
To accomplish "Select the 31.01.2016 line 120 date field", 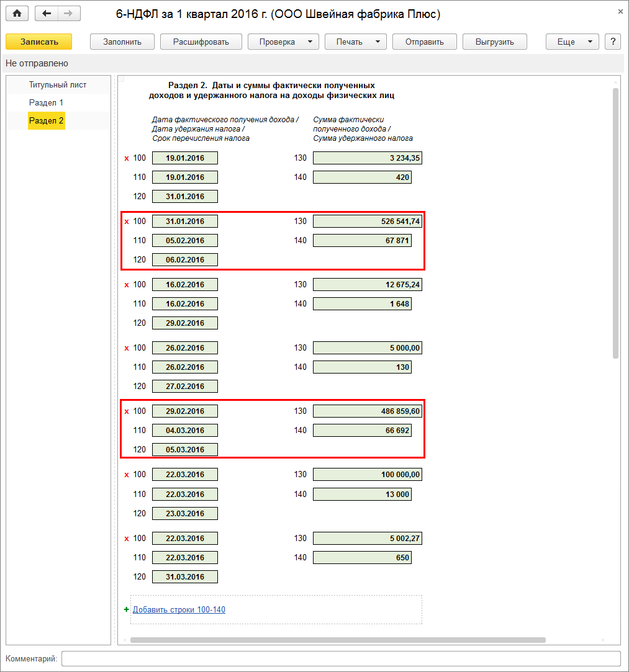I will (x=185, y=196).
